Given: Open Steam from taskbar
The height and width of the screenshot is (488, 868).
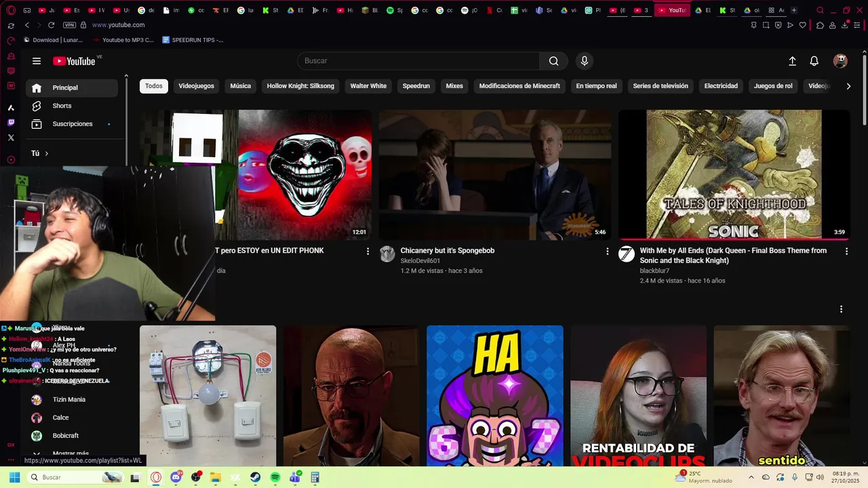Looking at the screenshot, I should pyautogui.click(x=255, y=477).
